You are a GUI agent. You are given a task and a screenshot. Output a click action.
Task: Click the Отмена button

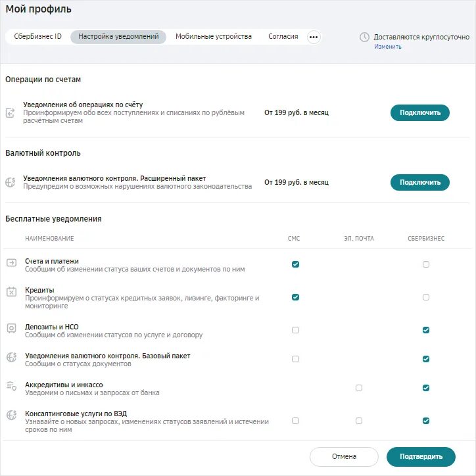tap(344, 456)
